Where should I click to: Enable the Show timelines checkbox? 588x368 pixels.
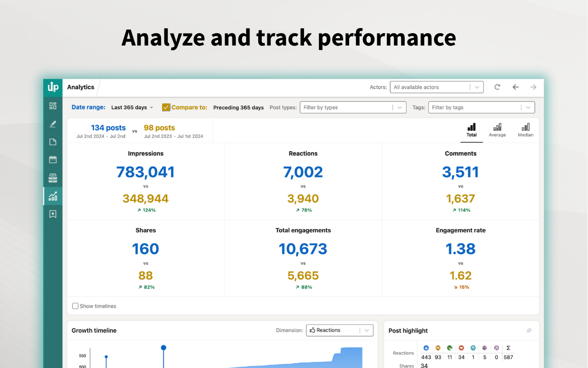point(75,306)
